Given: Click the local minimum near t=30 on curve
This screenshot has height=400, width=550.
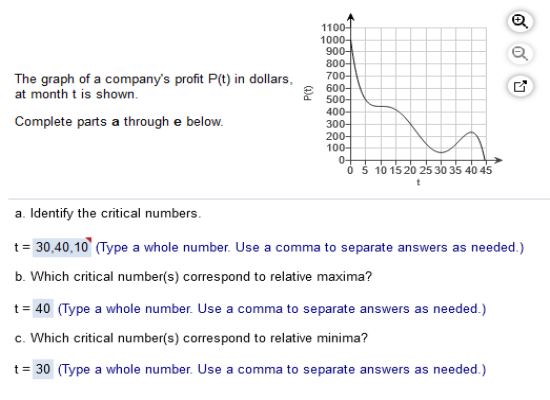Looking at the screenshot, I should coord(441,152).
